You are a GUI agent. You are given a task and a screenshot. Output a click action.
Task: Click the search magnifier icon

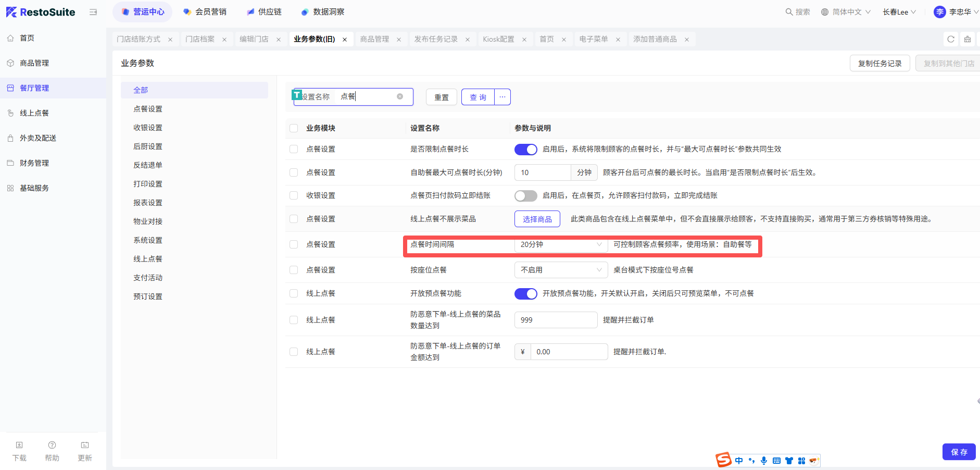coord(789,12)
